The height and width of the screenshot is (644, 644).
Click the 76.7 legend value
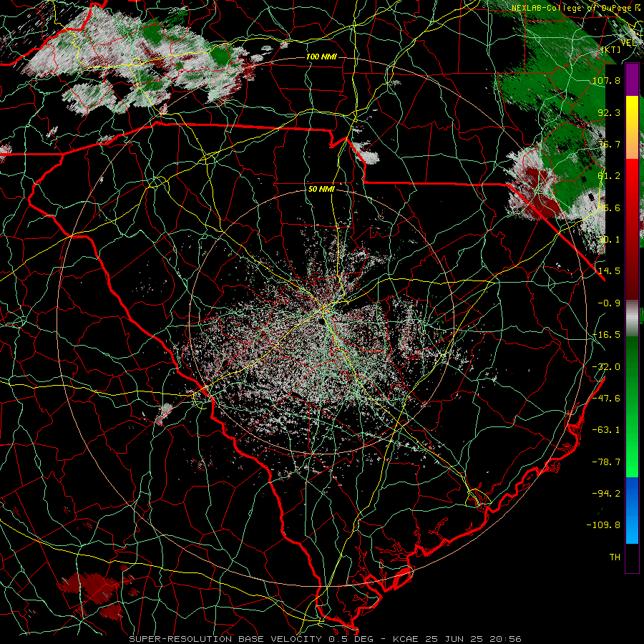tap(609, 144)
